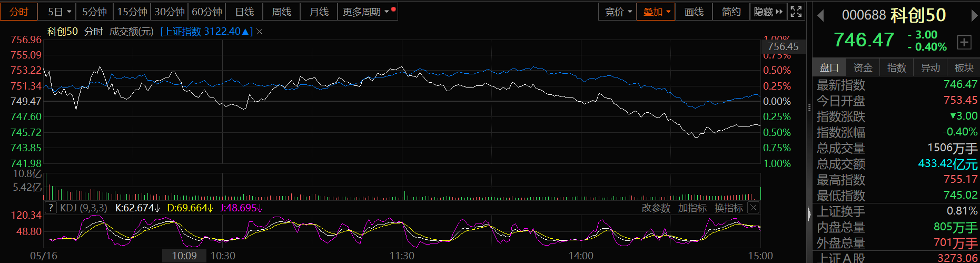Image resolution: width=980 pixels, height=263 pixels.
Task: Switch to 日线 daily chart
Action: click(x=244, y=12)
